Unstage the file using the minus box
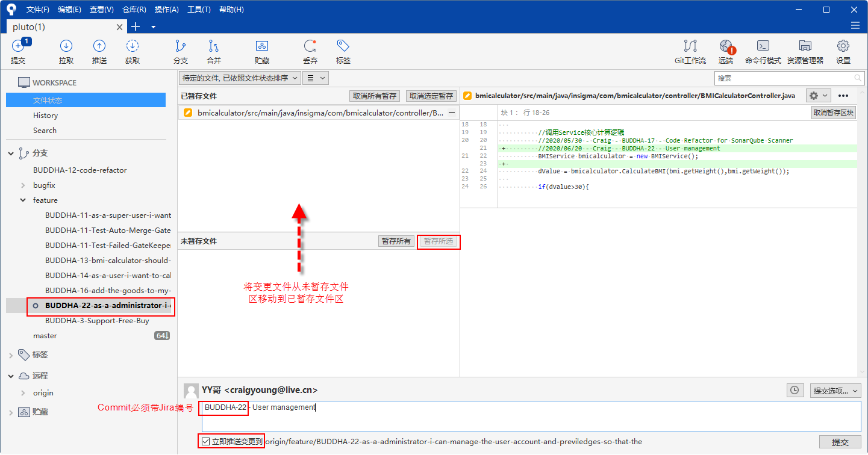868x455 pixels. (x=452, y=113)
